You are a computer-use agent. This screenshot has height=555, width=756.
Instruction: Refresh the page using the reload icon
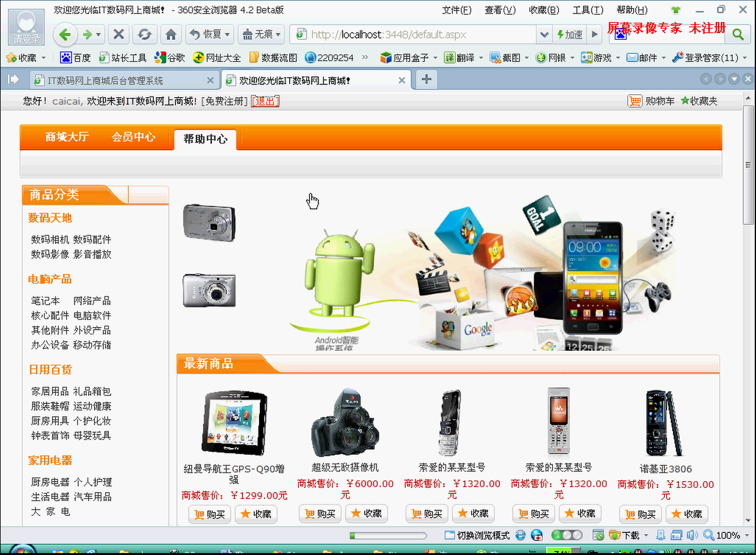(x=144, y=34)
